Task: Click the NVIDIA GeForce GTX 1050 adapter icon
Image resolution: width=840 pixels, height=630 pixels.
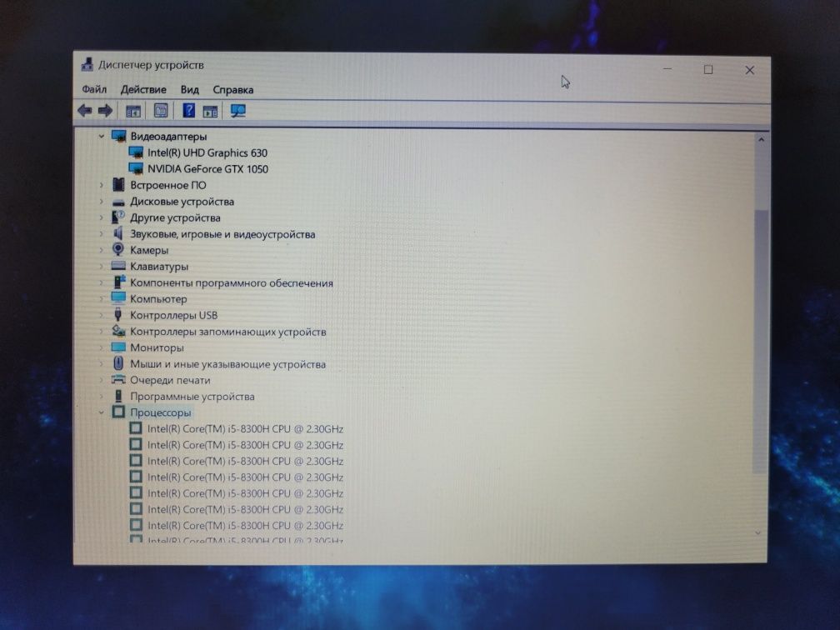Action: [x=136, y=168]
